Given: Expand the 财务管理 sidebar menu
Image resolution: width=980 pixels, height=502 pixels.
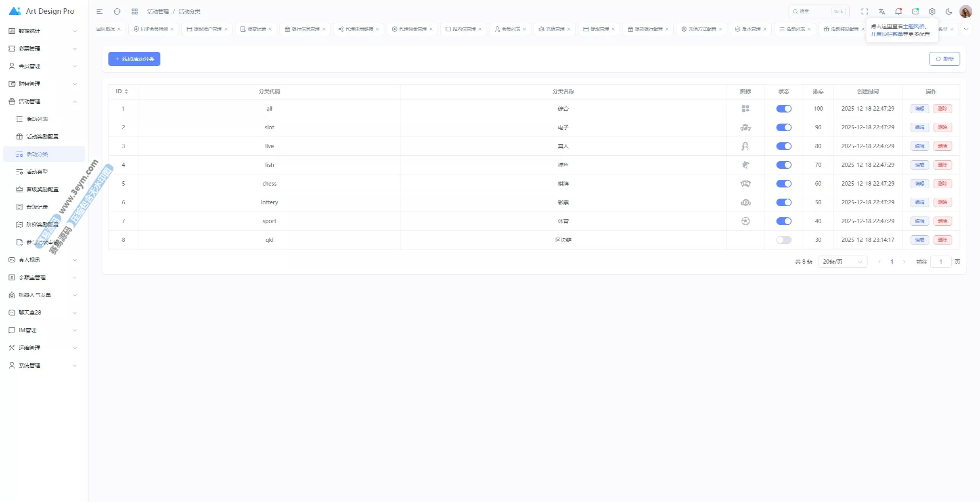Looking at the screenshot, I should (42, 84).
